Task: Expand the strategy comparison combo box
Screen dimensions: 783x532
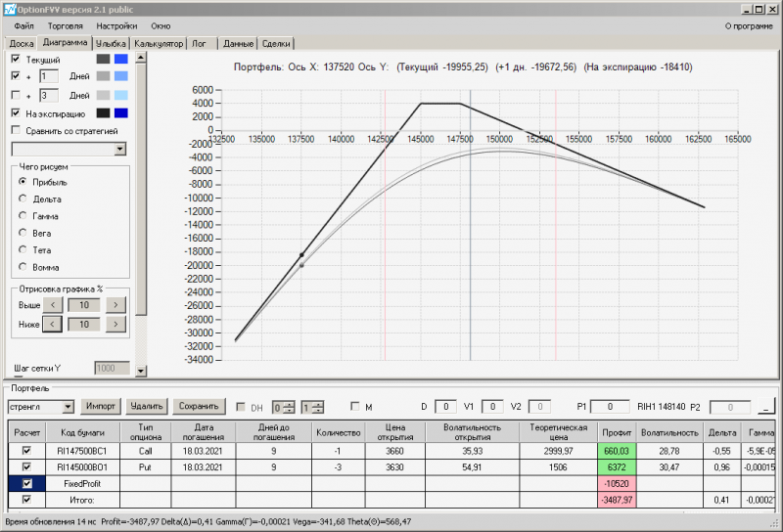Action: click(x=120, y=149)
